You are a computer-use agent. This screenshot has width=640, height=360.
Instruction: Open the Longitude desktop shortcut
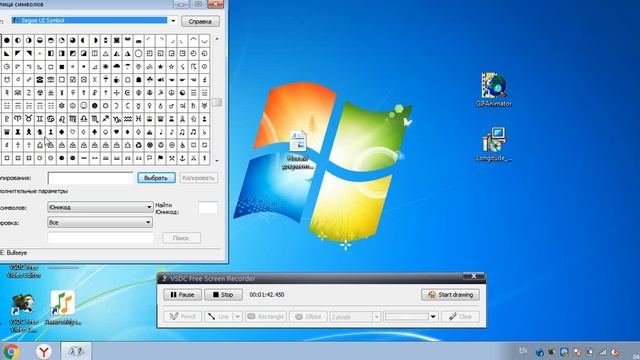pyautogui.click(x=493, y=144)
